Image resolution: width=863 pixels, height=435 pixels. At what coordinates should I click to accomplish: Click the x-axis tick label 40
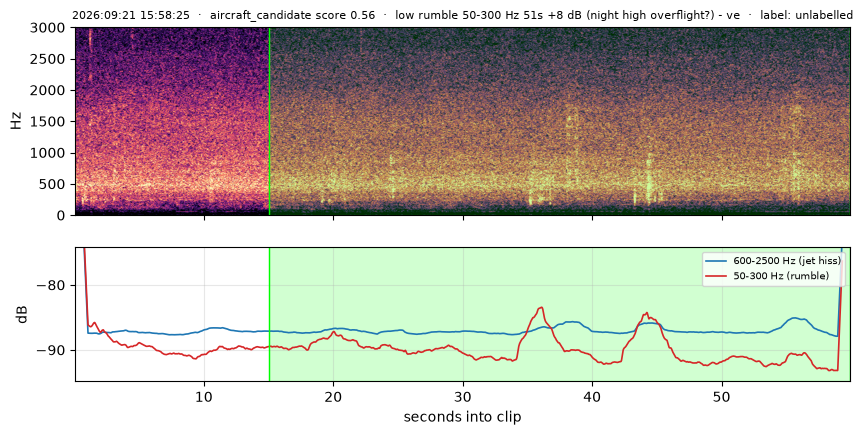tap(592, 396)
